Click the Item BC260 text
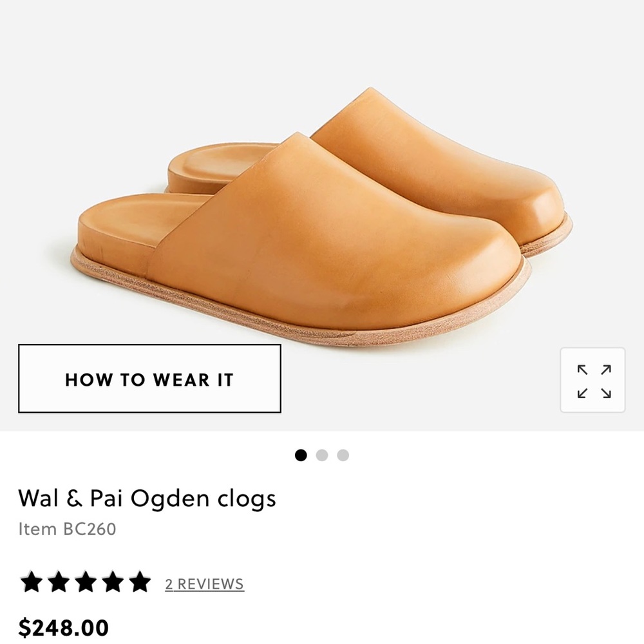This screenshot has height=644, width=644. point(66,529)
